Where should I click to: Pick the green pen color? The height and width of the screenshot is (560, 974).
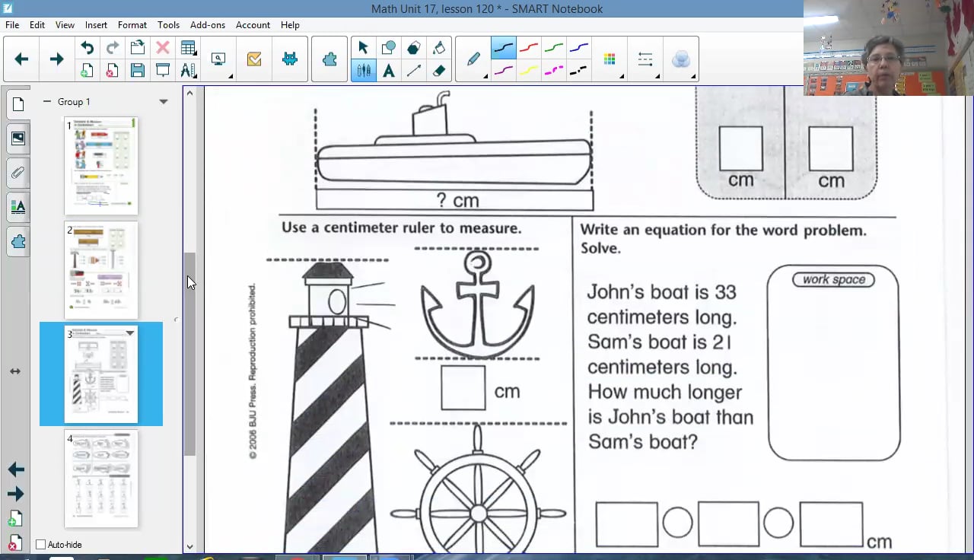[x=553, y=48]
